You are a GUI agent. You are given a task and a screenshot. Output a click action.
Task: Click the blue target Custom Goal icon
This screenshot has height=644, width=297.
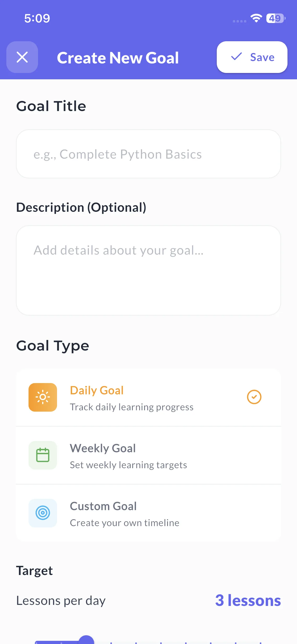point(43,513)
